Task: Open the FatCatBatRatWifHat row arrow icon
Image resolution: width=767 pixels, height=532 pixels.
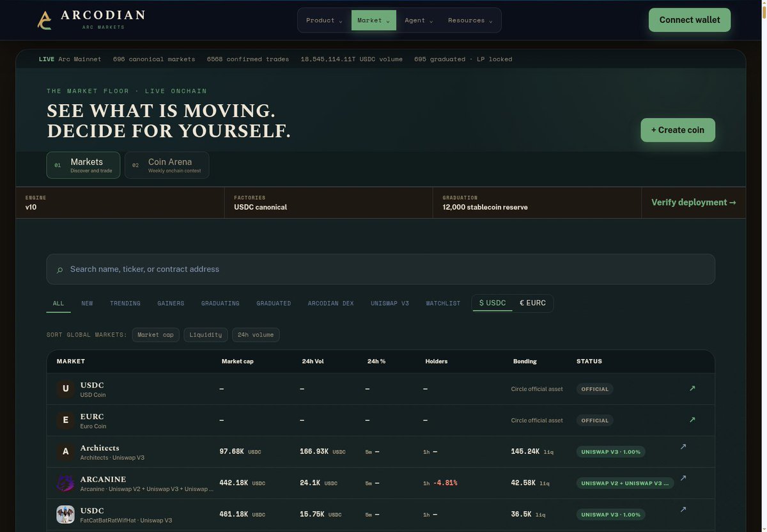Action: [683, 509]
